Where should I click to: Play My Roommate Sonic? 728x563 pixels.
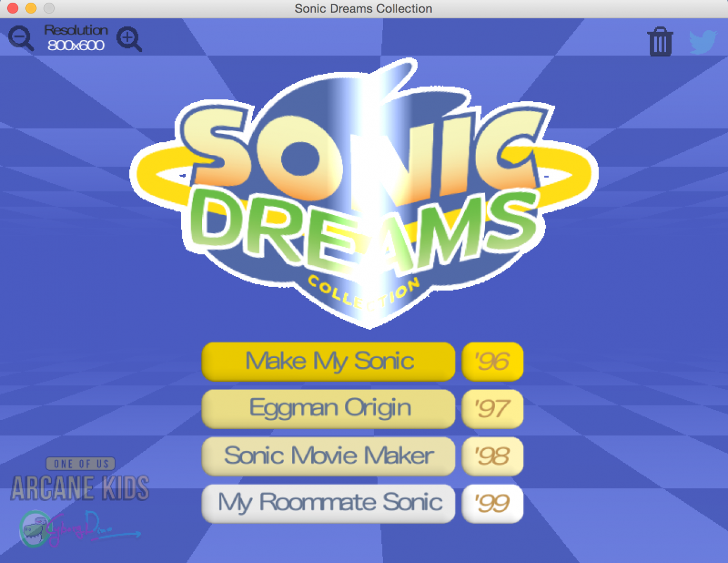(329, 503)
